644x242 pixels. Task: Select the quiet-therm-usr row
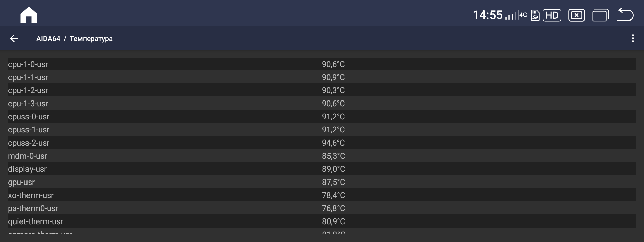click(x=322, y=221)
